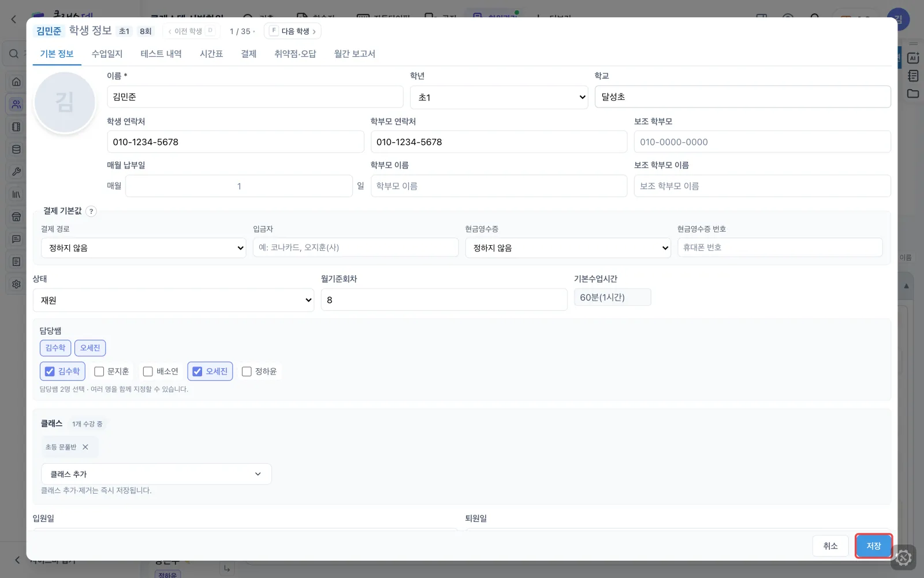Image resolution: width=924 pixels, height=578 pixels.
Task: Click the 학교 input field containing 달성초
Action: click(x=743, y=97)
